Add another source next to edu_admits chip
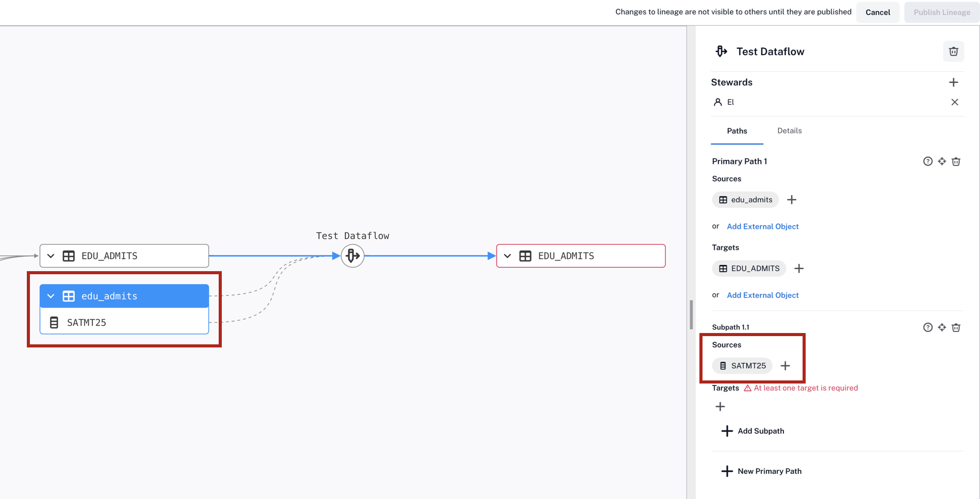This screenshot has height=499, width=980. click(791, 199)
